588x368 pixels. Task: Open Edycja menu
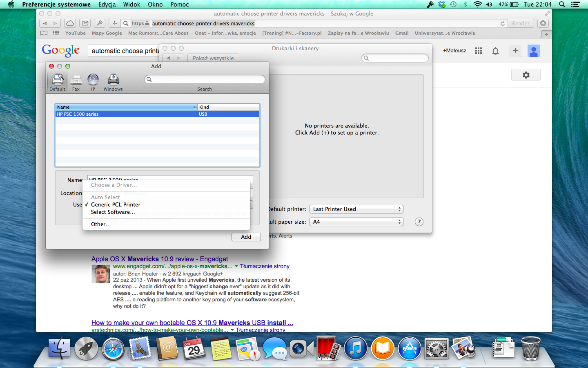(x=107, y=4)
